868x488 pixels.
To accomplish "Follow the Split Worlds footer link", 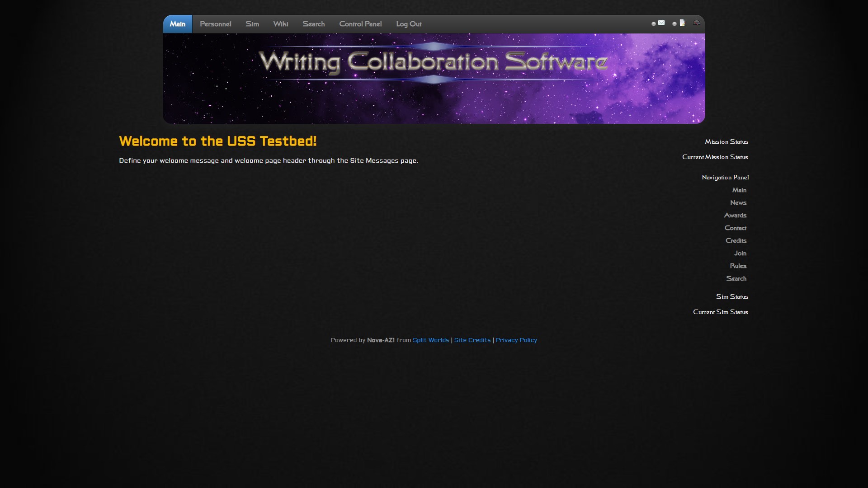I will point(430,340).
